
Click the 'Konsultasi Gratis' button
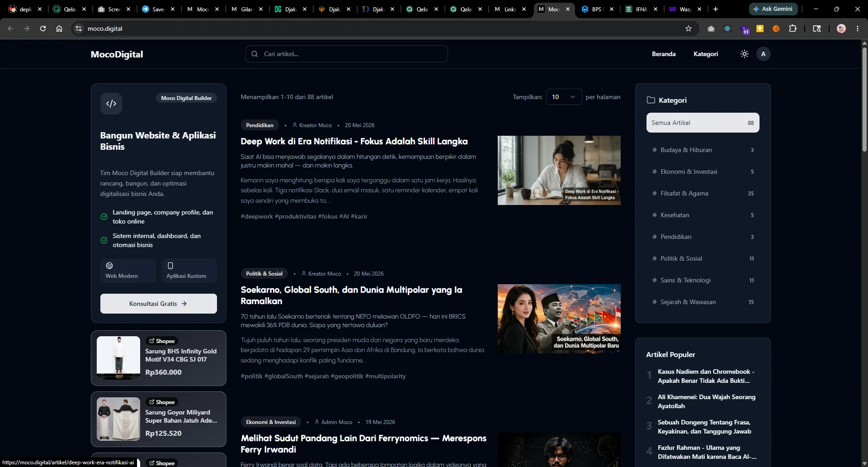159,304
